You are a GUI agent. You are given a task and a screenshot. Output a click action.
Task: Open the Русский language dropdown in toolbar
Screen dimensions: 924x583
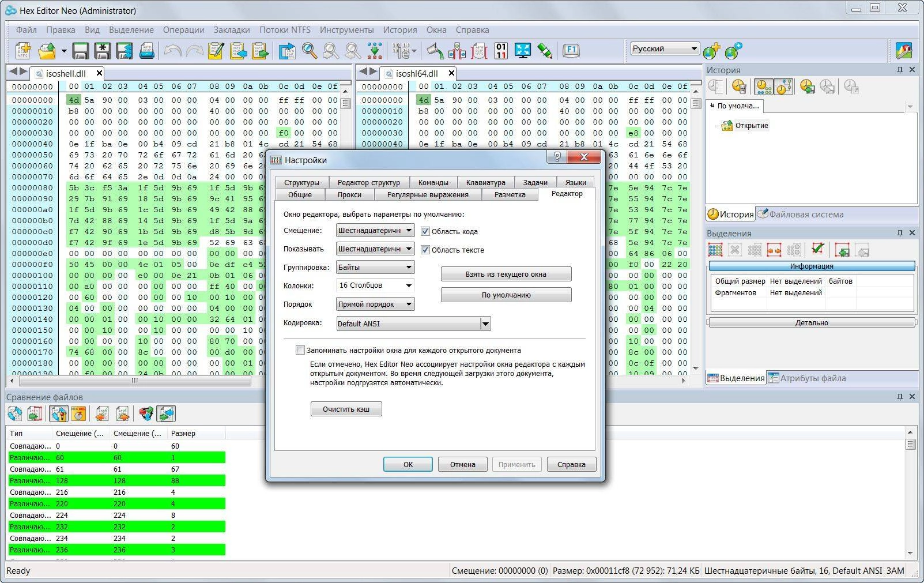click(665, 49)
